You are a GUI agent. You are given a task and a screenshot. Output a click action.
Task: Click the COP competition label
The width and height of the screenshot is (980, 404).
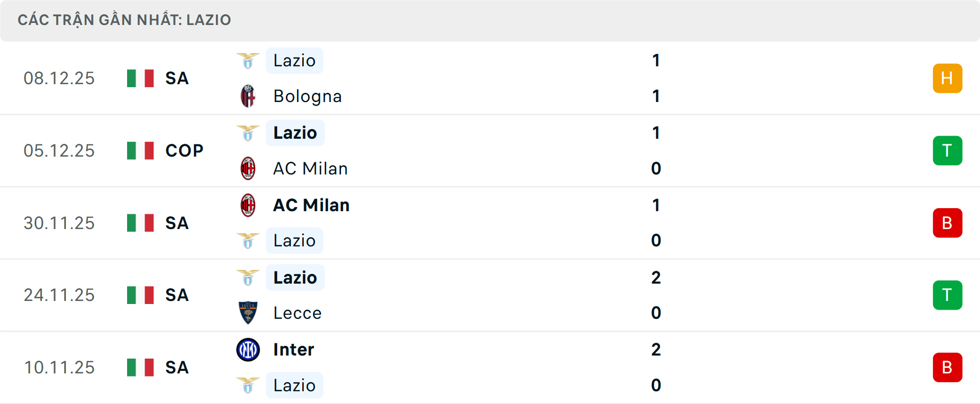tap(184, 150)
